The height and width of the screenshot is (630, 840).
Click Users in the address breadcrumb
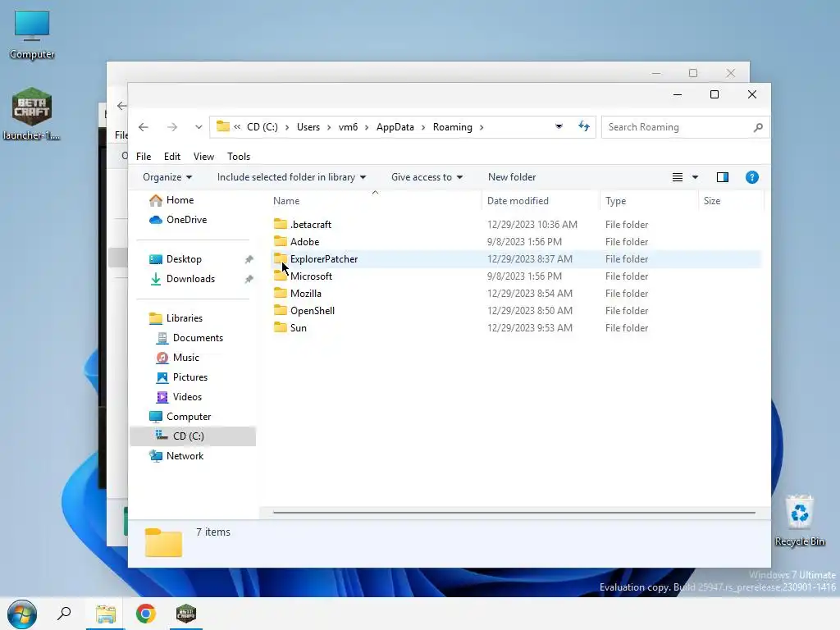coord(308,127)
